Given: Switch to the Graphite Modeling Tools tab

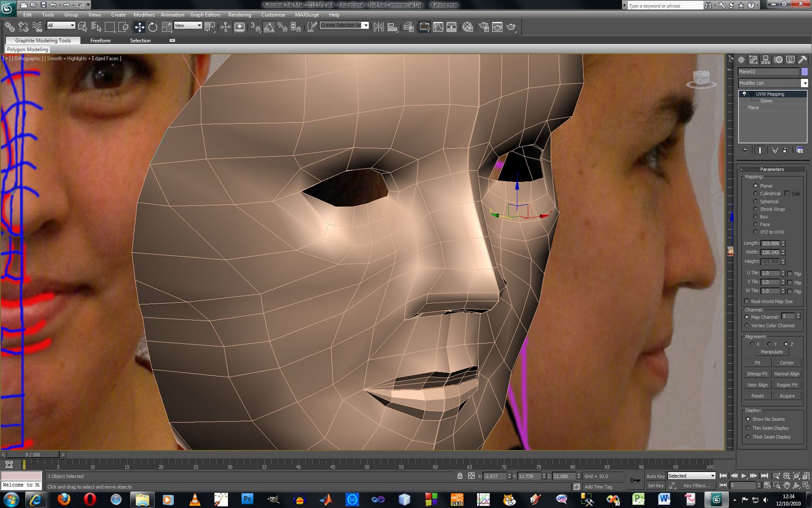Looking at the screenshot, I should [43, 40].
